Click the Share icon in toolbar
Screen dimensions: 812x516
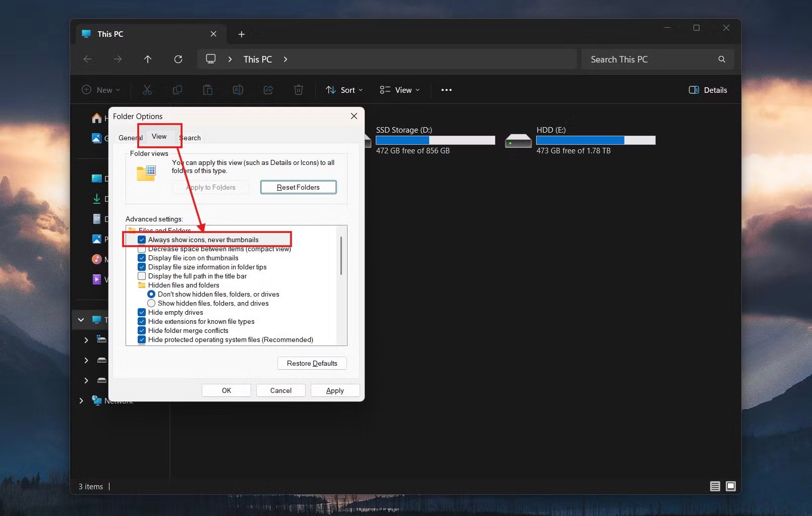click(x=268, y=90)
